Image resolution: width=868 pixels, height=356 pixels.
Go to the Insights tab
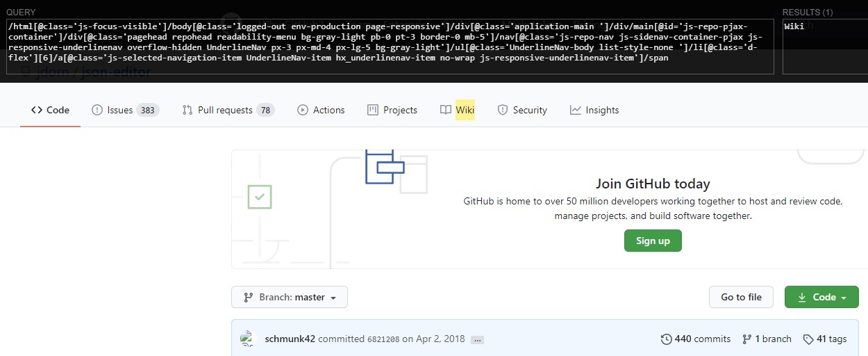tap(594, 110)
